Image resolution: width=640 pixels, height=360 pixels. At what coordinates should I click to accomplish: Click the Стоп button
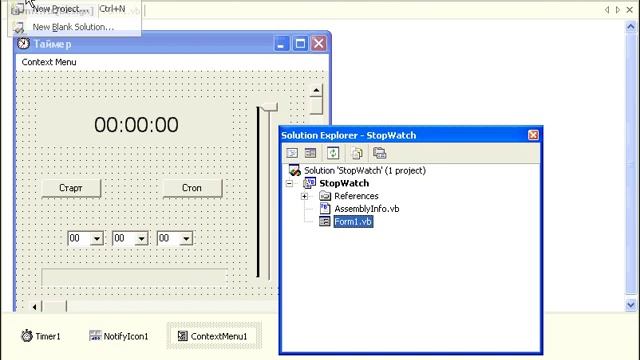click(x=192, y=188)
